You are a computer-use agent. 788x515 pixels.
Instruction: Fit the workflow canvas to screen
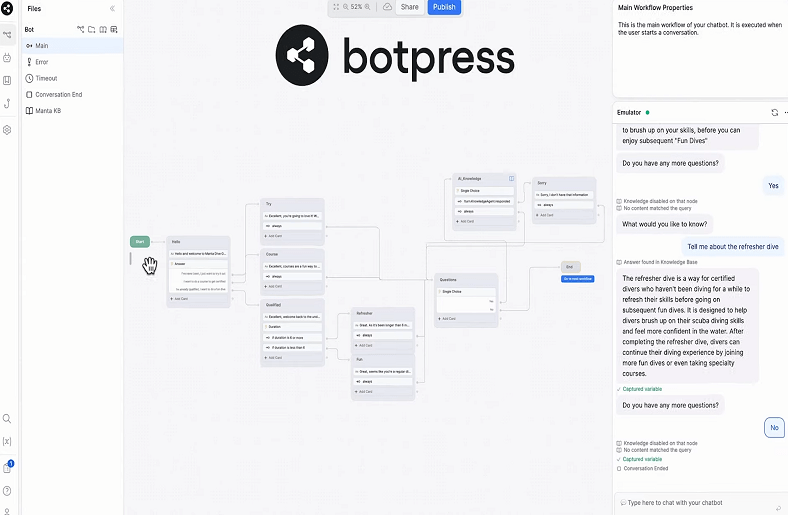click(x=336, y=7)
